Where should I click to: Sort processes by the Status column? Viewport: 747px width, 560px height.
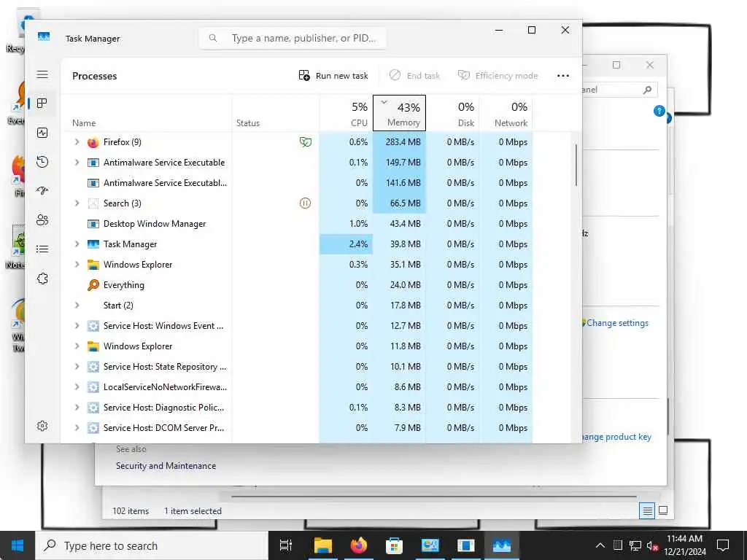point(275,113)
